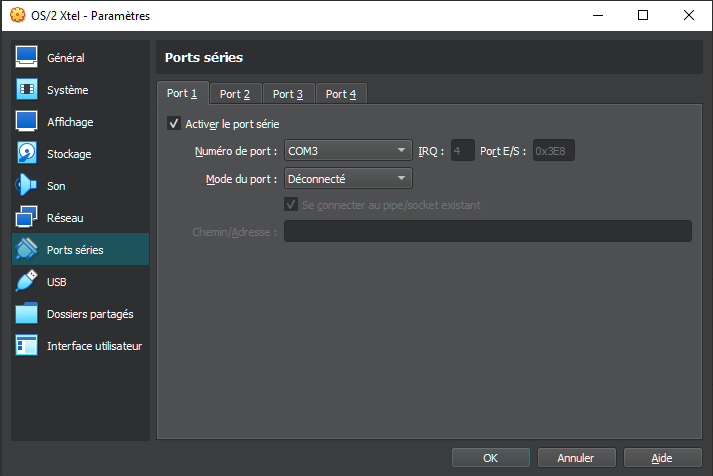Expand the Numéro de port COM3 dropdown
The height and width of the screenshot is (476, 713).
(x=347, y=151)
